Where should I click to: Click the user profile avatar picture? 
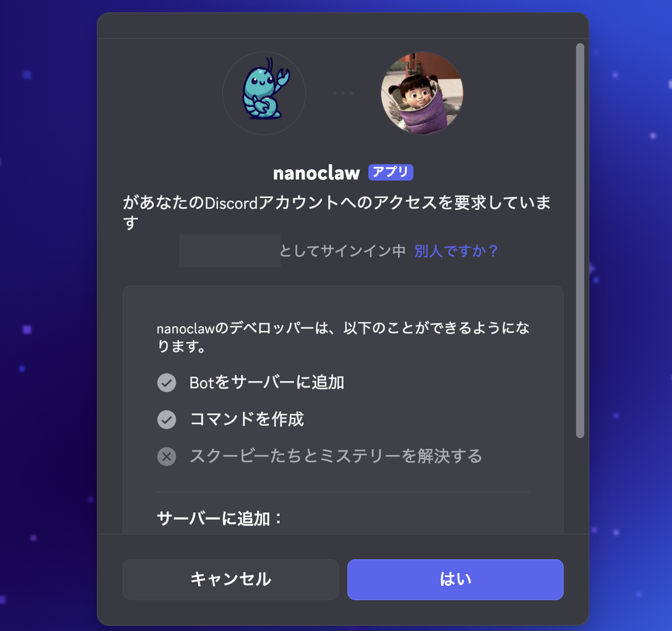coord(422,93)
